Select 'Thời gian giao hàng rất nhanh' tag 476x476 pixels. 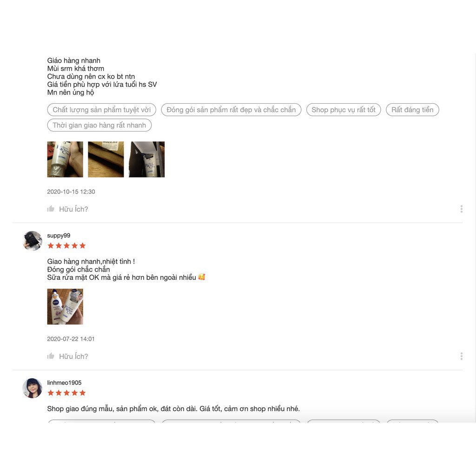(x=99, y=125)
